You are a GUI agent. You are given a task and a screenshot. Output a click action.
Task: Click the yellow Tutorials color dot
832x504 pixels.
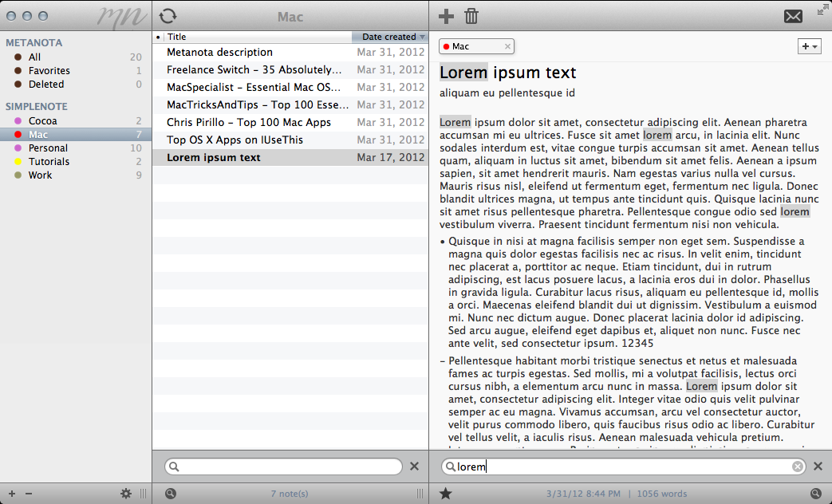pyautogui.click(x=18, y=161)
